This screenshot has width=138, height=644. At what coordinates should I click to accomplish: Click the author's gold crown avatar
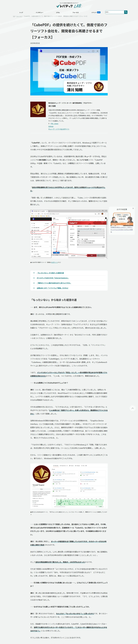click(38, 109)
